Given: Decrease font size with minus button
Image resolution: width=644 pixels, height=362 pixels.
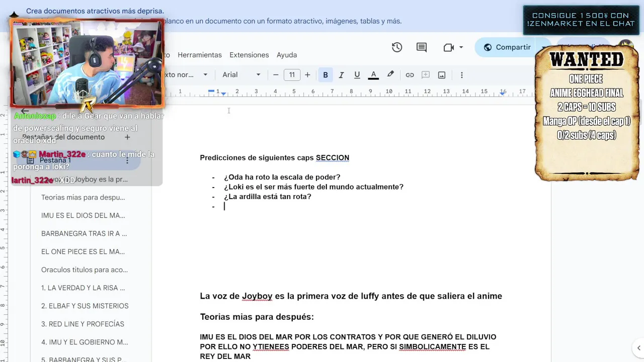Looking at the screenshot, I should pyautogui.click(x=276, y=75).
